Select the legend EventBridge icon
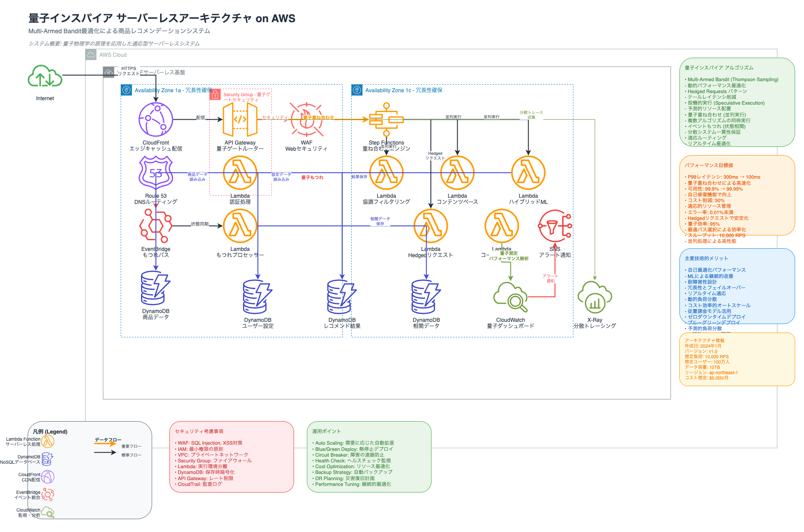Viewport: 804px width, 532px height. (47, 494)
